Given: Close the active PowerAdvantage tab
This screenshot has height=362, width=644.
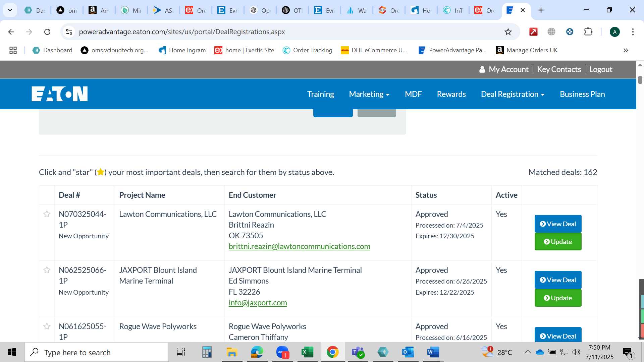Looking at the screenshot, I should tap(523, 10).
